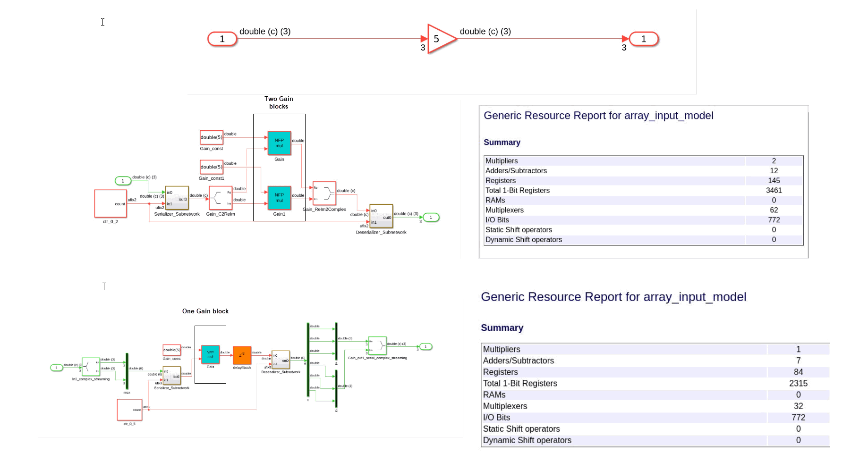Click the Multipliers value 2 cell
868x470 pixels.
tap(774, 161)
